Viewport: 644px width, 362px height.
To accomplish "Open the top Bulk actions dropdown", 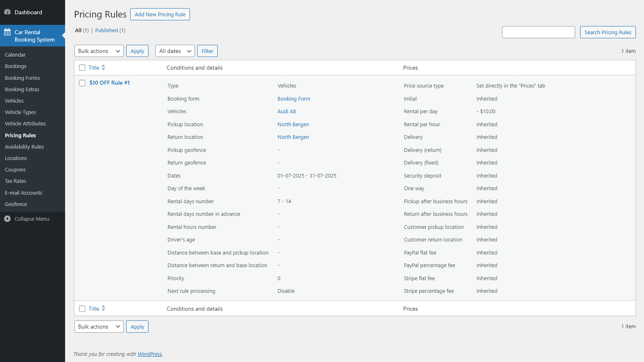I will coord(99,51).
